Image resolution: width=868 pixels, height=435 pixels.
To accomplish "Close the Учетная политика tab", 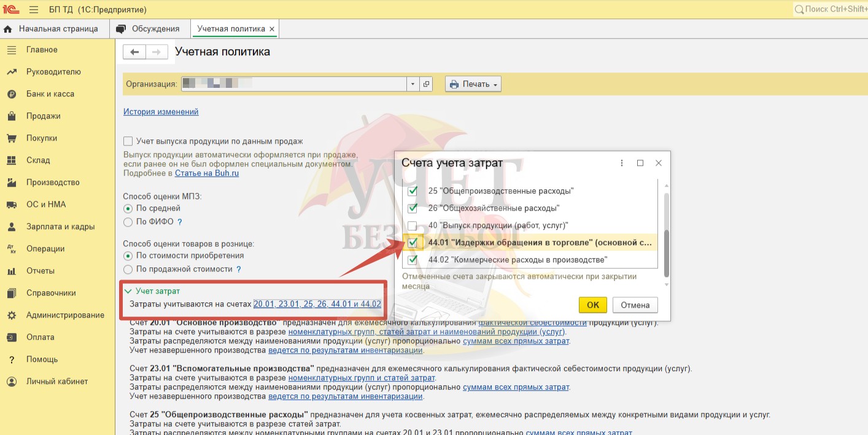I will [273, 29].
